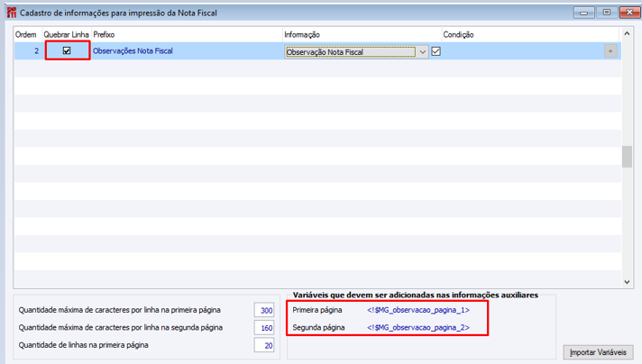The height and width of the screenshot is (364, 642).
Task: Toggle the checkbox beside Observação Nota Fiscal dropdown
Action: coord(436,51)
